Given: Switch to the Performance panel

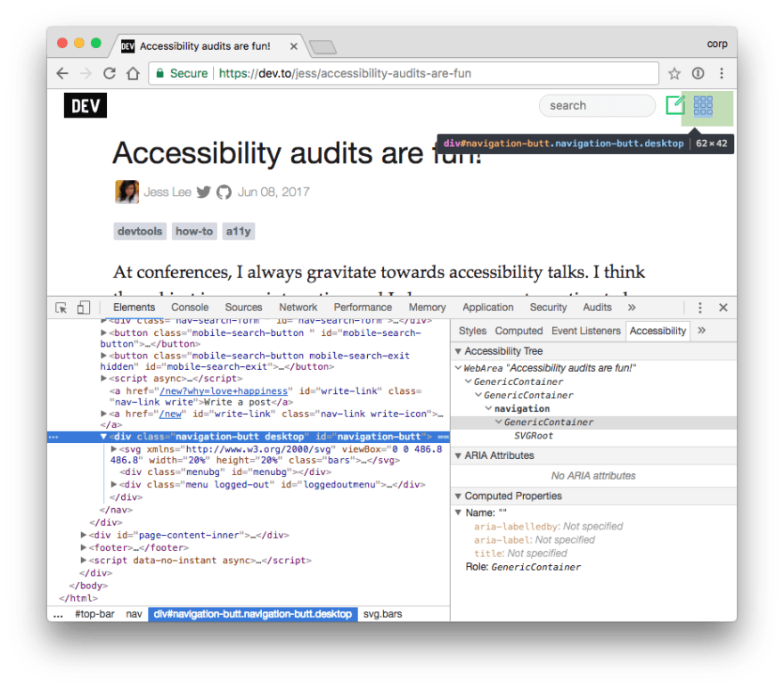Looking at the screenshot, I should click(x=363, y=308).
